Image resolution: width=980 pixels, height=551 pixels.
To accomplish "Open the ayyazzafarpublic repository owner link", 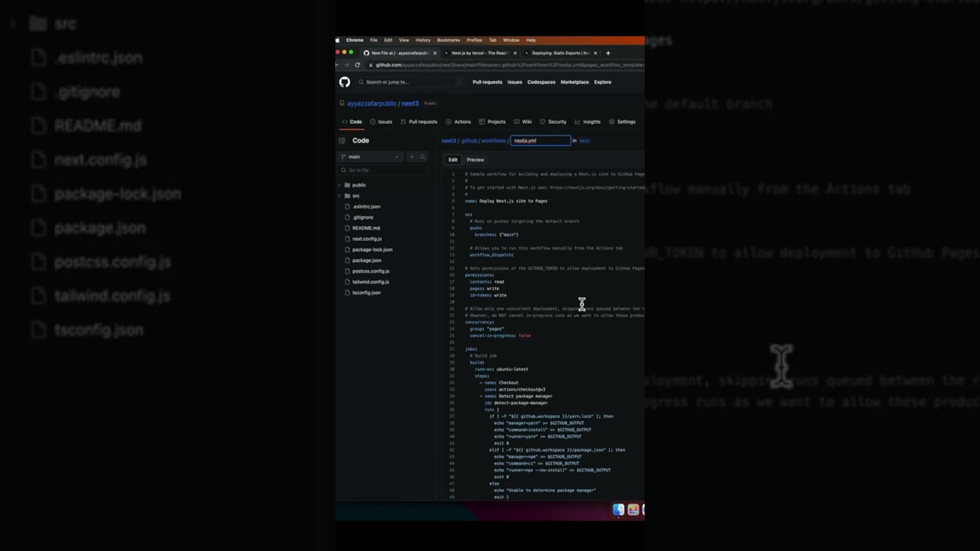I will tap(372, 103).
